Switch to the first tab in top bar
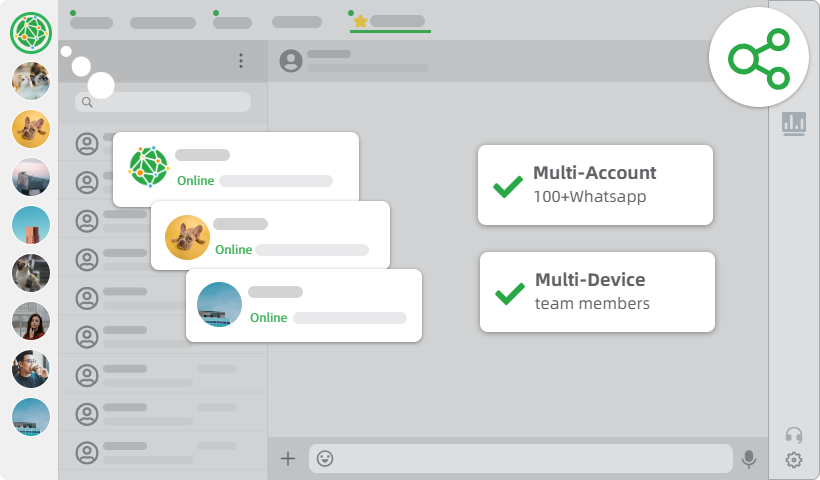This screenshot has height=480, width=820. pos(91,22)
